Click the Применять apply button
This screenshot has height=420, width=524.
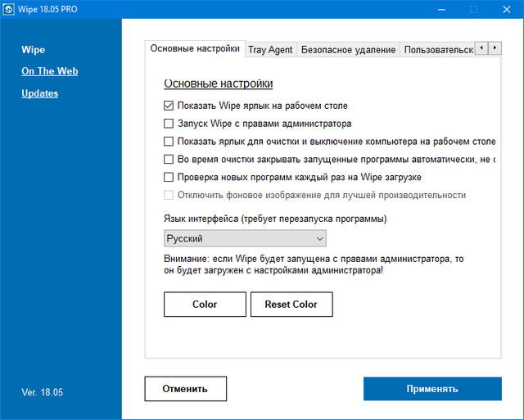tap(432, 389)
